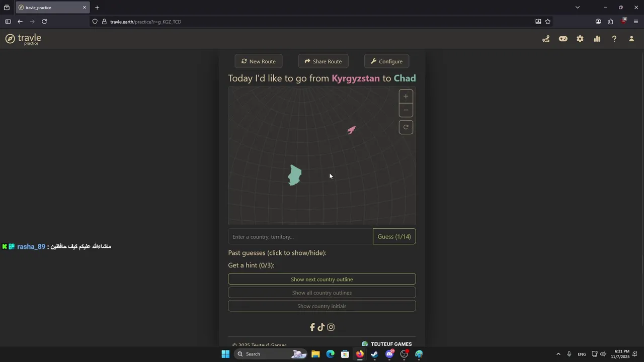Screen dimensions: 644x362
Task: Click Show next country outline hint
Action: (x=322, y=279)
